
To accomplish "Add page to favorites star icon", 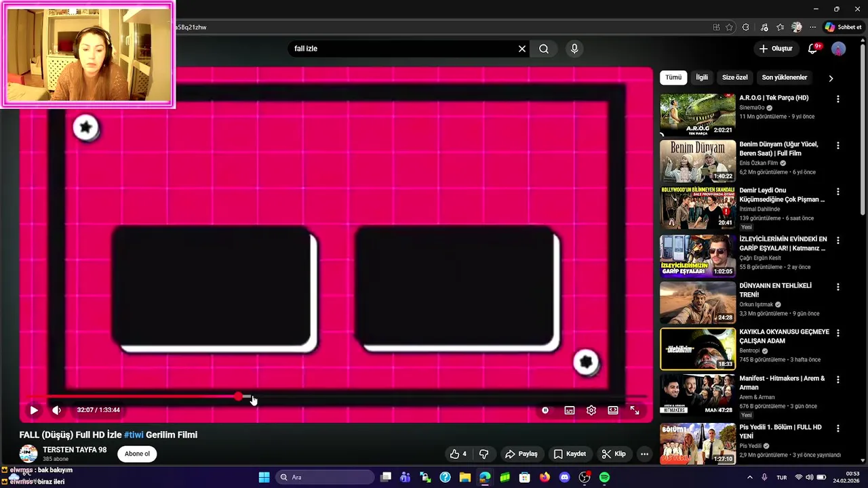I will [729, 27].
